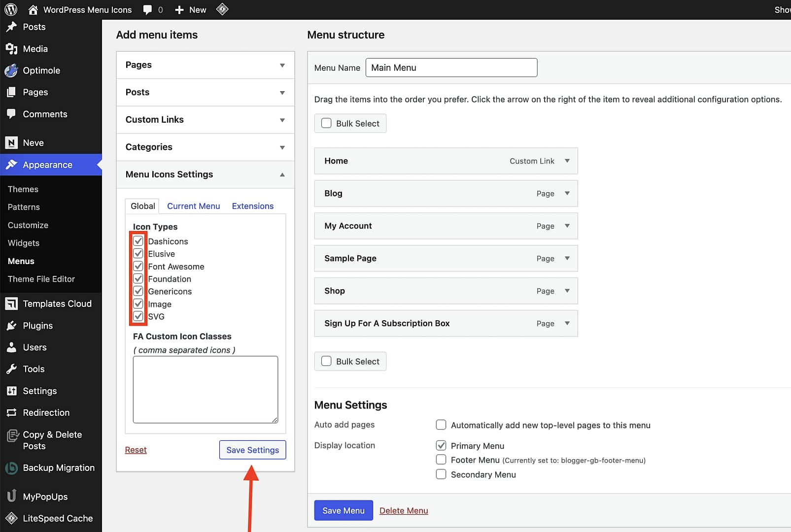This screenshot has width=791, height=532.
Task: Enable Secondary Menu display location
Action: [441, 474]
